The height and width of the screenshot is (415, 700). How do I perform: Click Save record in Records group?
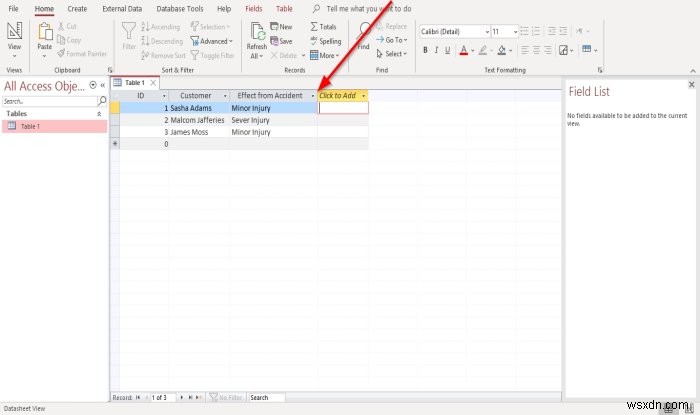pyautogui.click(x=281, y=41)
